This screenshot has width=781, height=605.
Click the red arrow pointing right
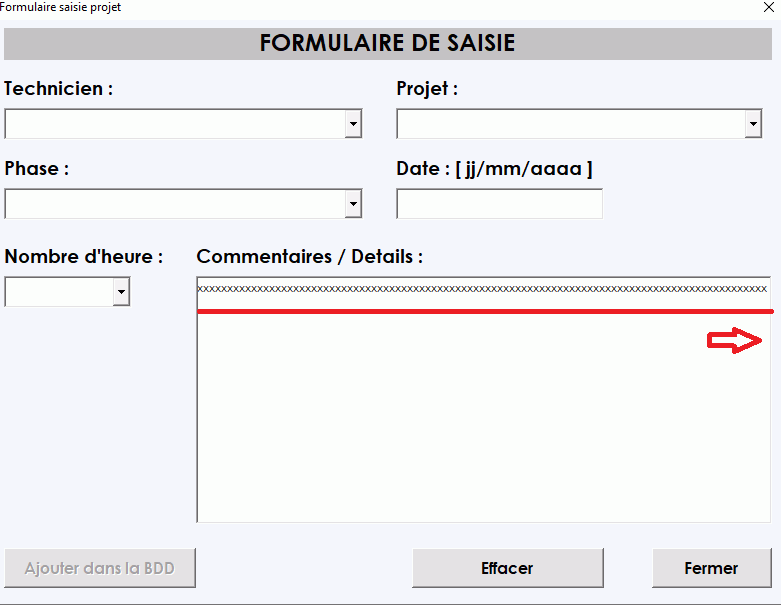(735, 341)
